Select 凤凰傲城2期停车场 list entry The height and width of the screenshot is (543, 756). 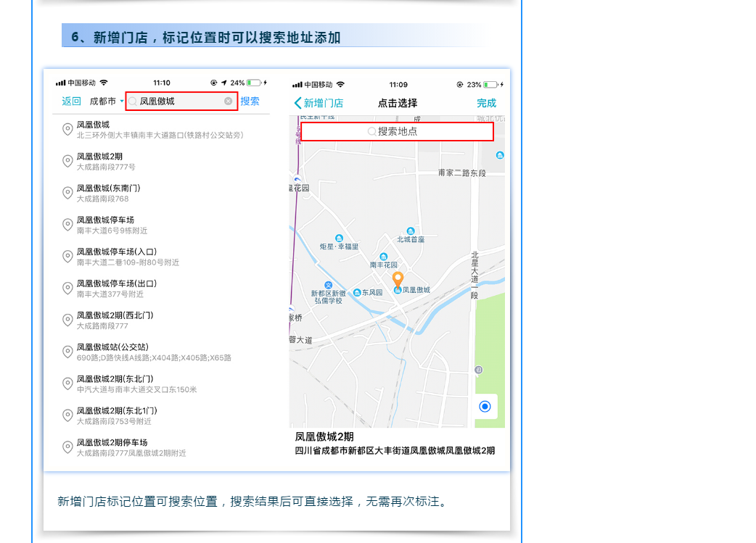pyautogui.click(x=112, y=447)
